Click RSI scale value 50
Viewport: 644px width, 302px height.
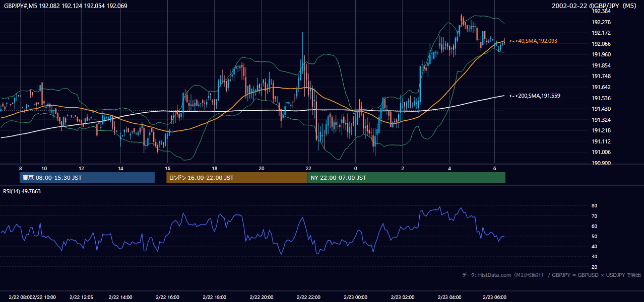click(x=595, y=236)
